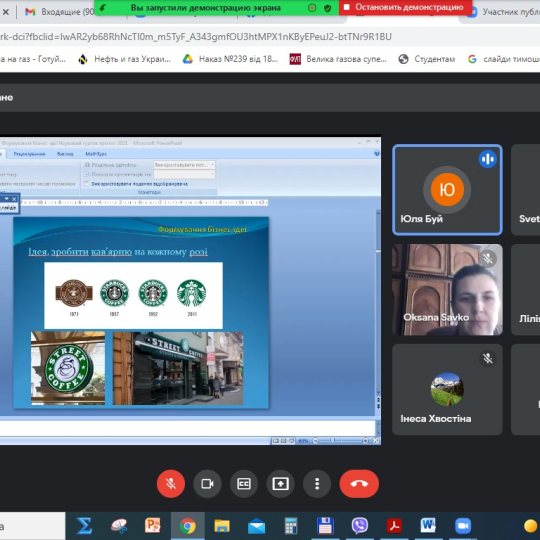540x540 pixels.
Task: Close the leftmost browser tab
Action: point(6,12)
